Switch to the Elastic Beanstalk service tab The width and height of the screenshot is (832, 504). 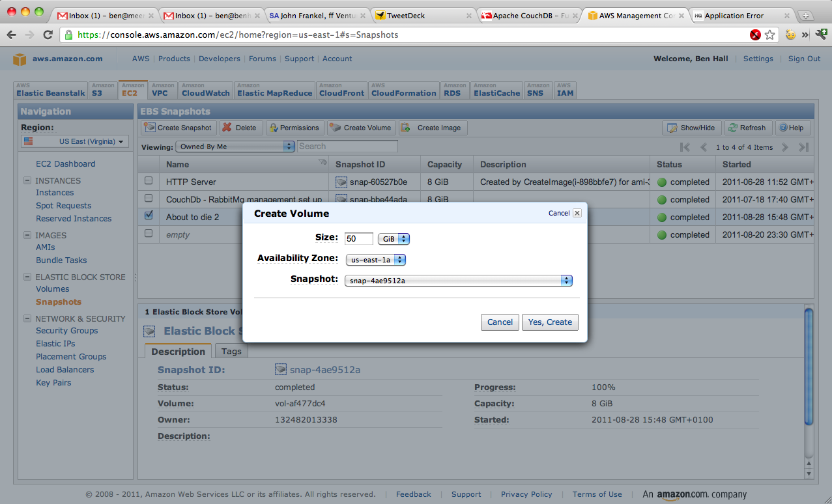click(51, 90)
